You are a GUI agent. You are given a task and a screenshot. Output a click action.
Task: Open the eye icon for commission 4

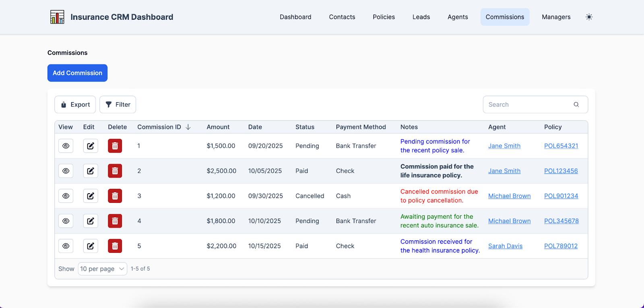click(x=66, y=221)
